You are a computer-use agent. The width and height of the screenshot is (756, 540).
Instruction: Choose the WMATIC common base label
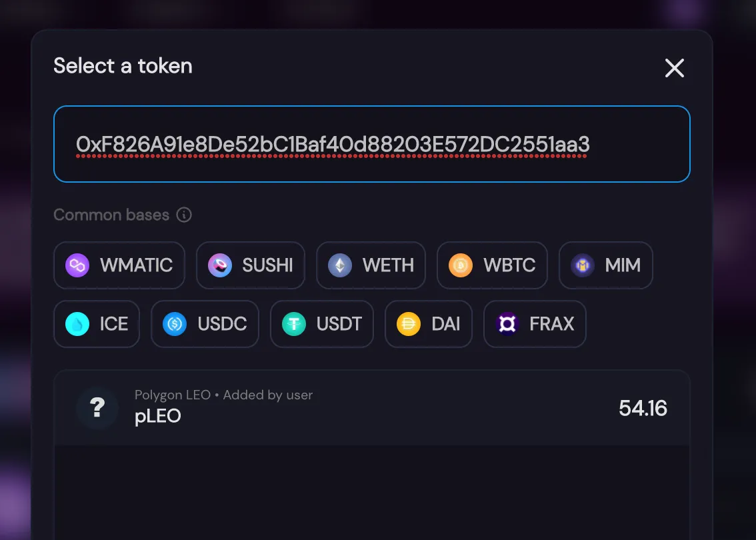pyautogui.click(x=136, y=265)
